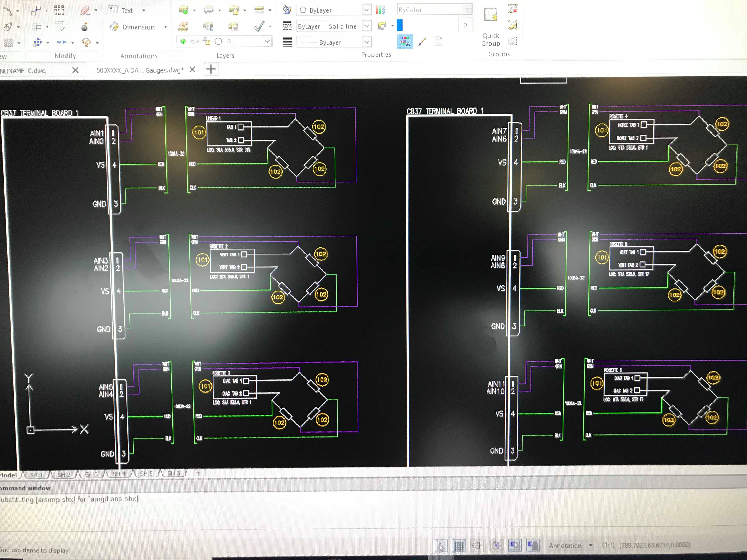The width and height of the screenshot is (747, 560).
Task: Toggle snap mode in status bar
Action: tap(441, 546)
